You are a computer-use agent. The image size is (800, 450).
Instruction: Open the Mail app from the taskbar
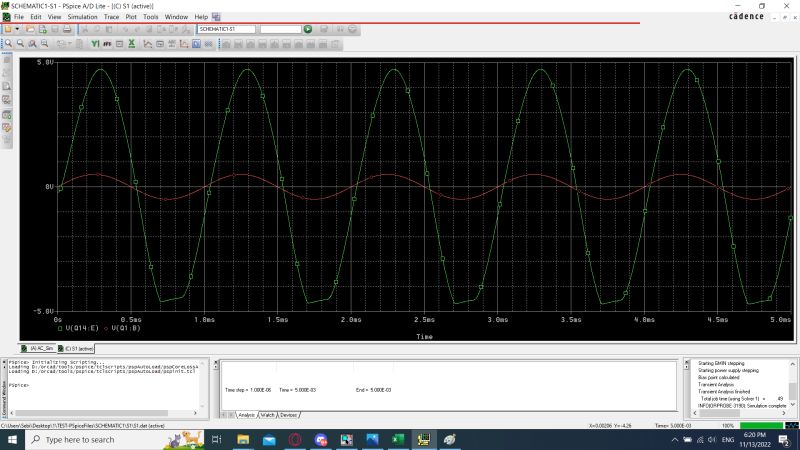pos(269,439)
